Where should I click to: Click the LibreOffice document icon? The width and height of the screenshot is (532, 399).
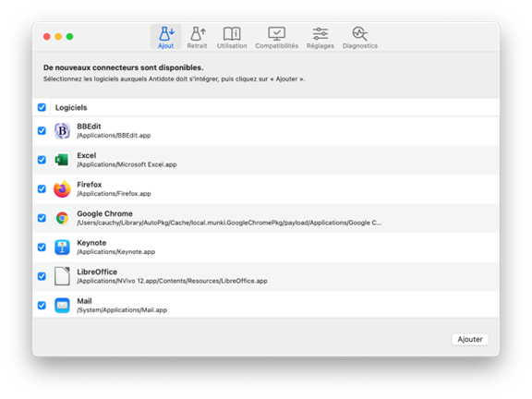62,276
